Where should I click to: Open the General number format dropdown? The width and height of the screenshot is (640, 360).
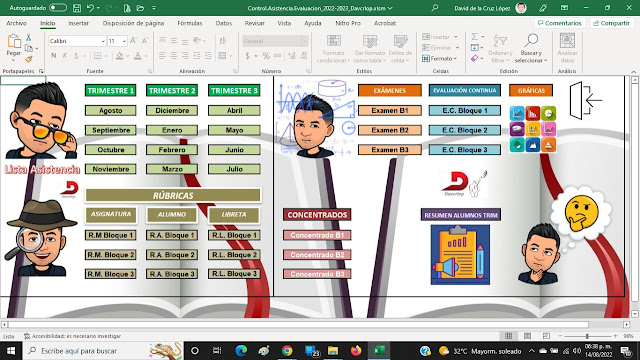coord(304,41)
